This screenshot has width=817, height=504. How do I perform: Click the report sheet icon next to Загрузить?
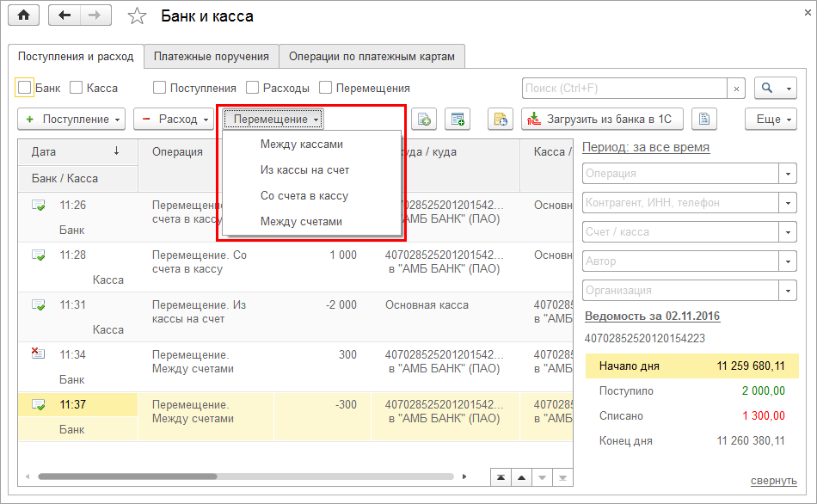click(x=704, y=120)
